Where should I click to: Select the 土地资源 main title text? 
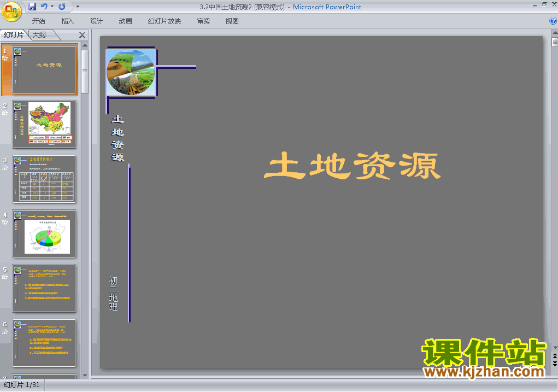[353, 166]
